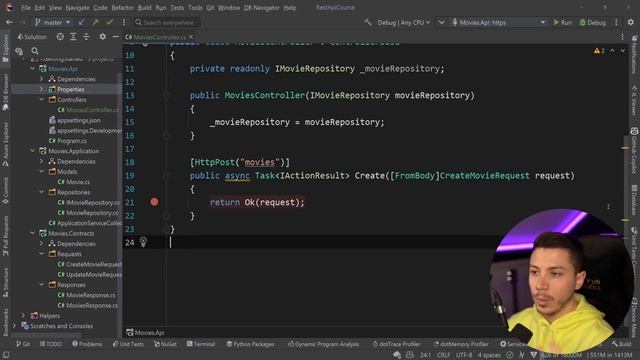Click the back navigation arrow

click(9, 22)
